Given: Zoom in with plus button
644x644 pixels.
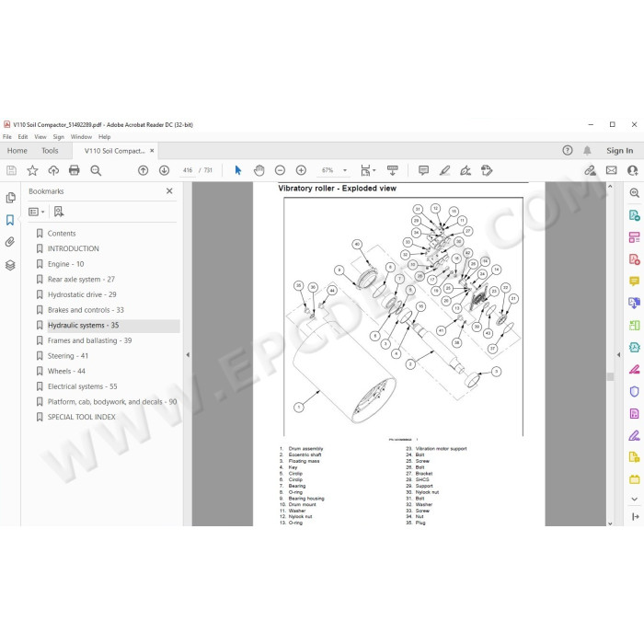Looking at the screenshot, I should coord(301,170).
